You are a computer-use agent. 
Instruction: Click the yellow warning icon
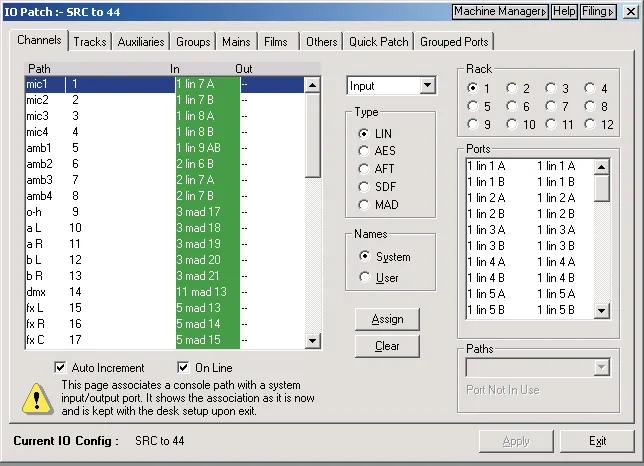pos(37,399)
